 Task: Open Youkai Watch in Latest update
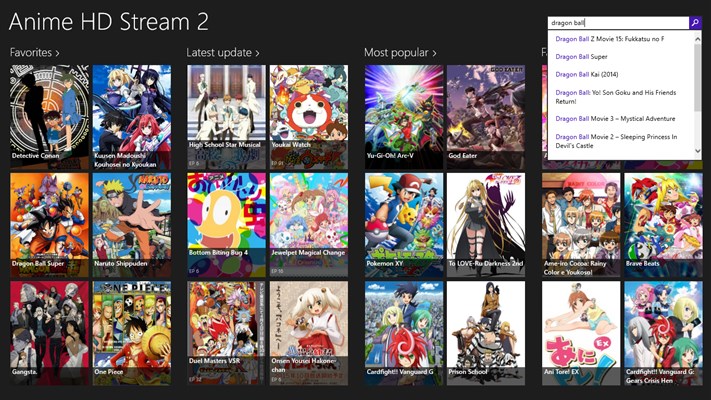click(309, 117)
